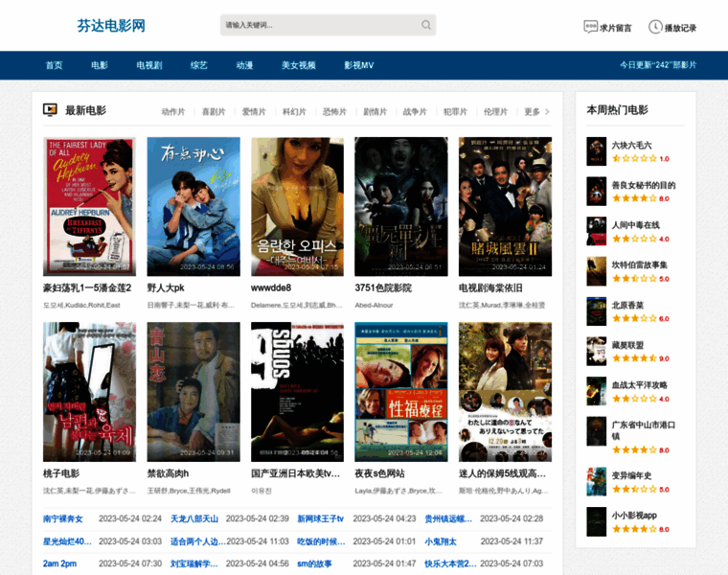
Task: Open 北原香菜 in weekly hot list
Action: 627,305
